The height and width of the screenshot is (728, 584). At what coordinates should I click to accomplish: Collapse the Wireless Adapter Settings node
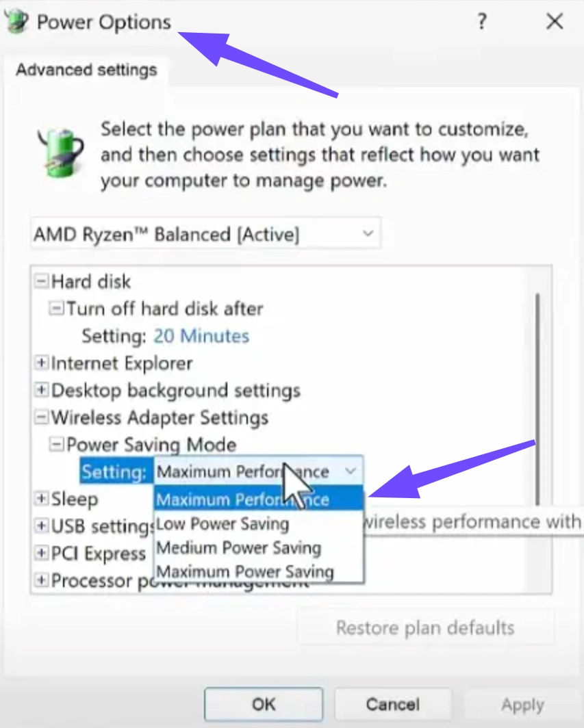pyautogui.click(x=42, y=417)
